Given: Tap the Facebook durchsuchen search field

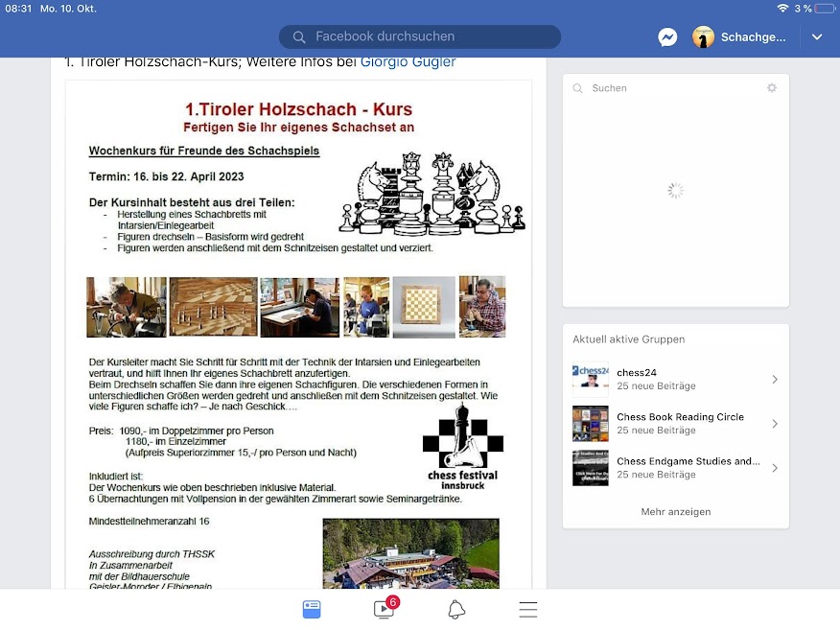Looking at the screenshot, I should (419, 36).
